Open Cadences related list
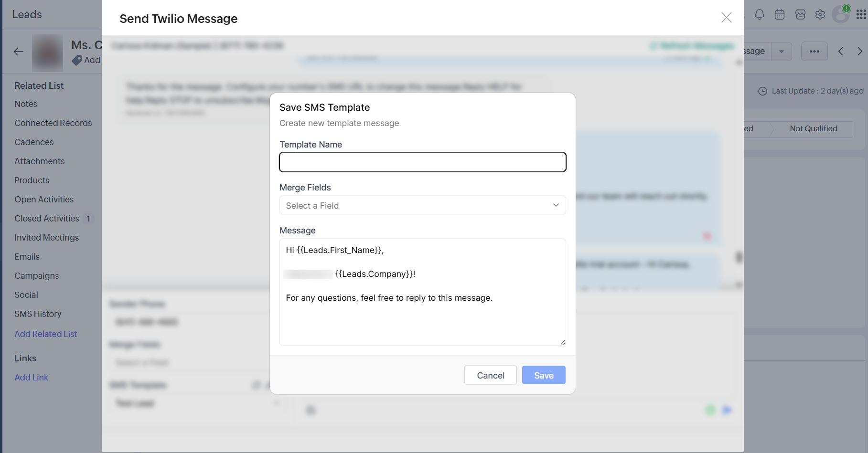The height and width of the screenshot is (453, 868). [34, 142]
